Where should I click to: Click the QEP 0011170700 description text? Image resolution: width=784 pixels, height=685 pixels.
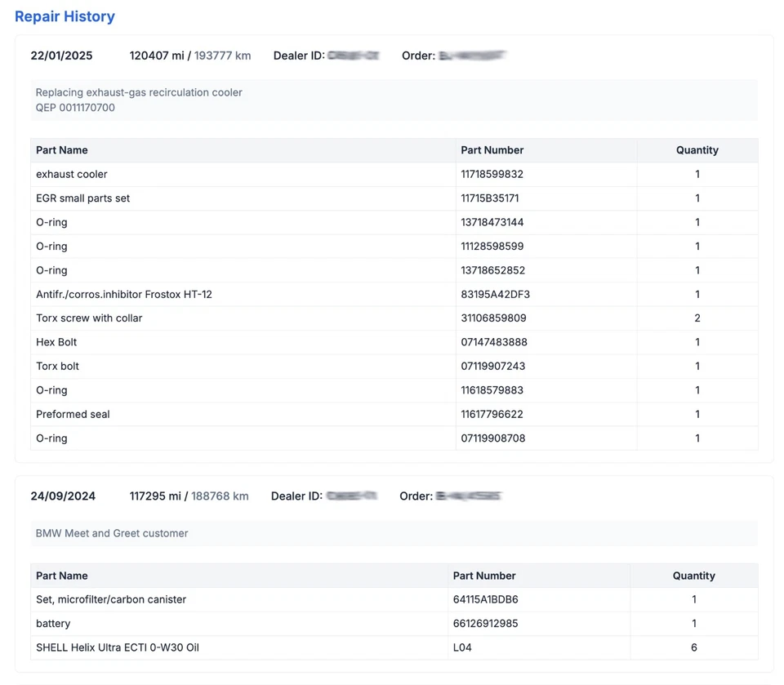pos(73,107)
